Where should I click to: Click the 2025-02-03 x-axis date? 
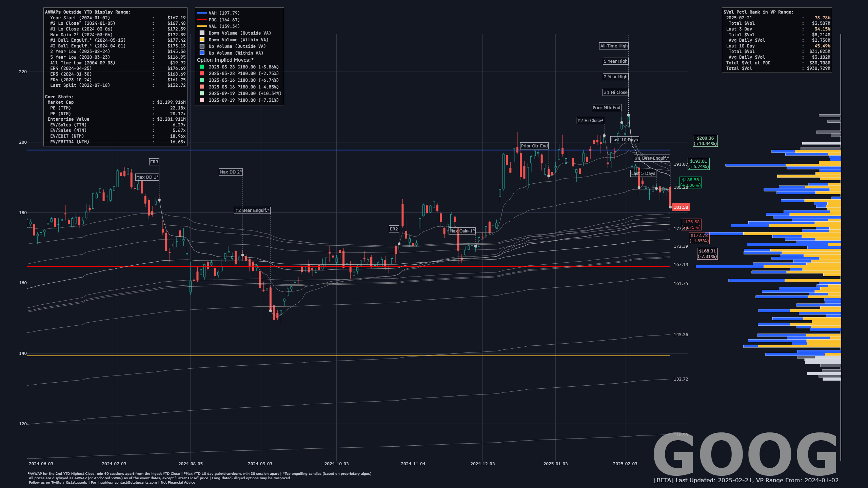click(625, 464)
